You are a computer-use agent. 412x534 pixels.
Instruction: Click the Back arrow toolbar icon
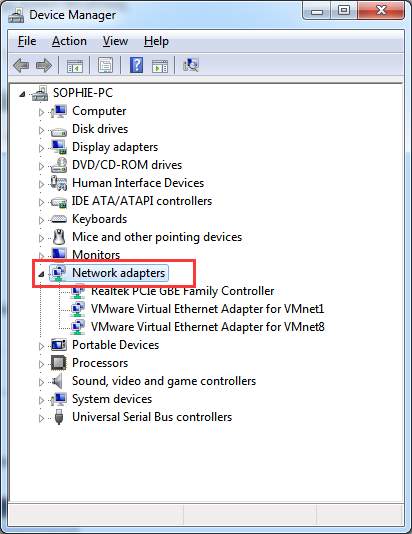click(21, 65)
